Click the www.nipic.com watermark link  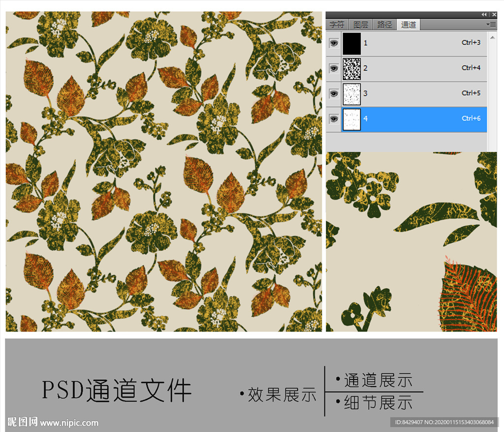coord(69,423)
